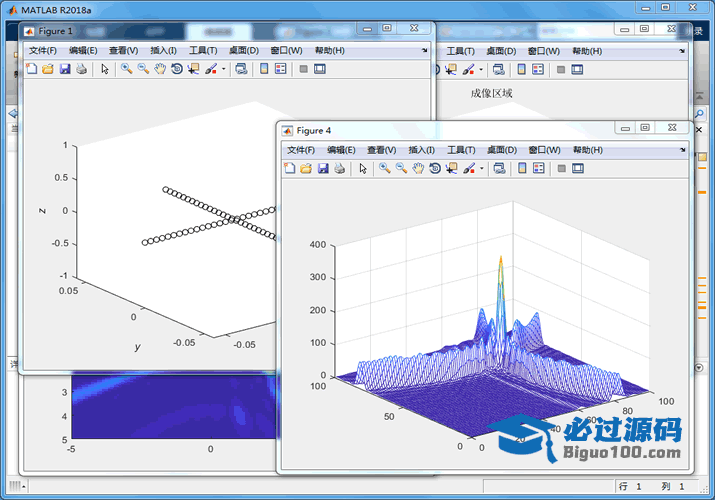Open 工具(T) menu in Figure 1

pos(203,50)
